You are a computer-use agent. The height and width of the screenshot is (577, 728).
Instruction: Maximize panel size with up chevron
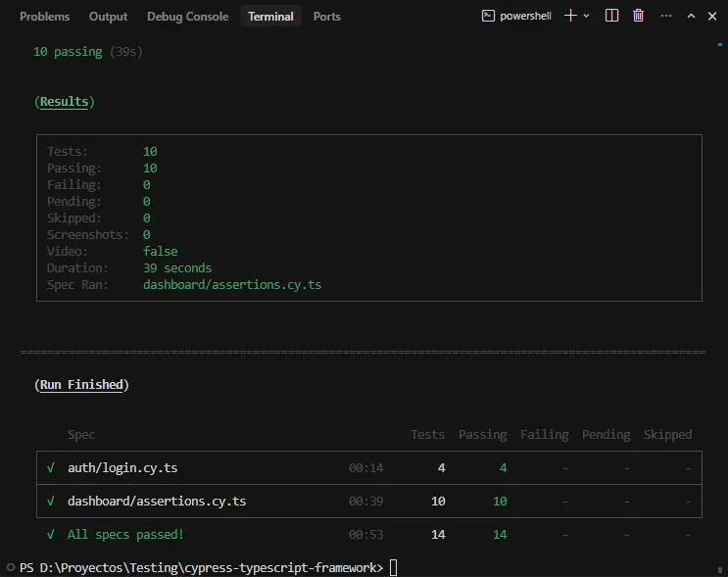(692, 16)
